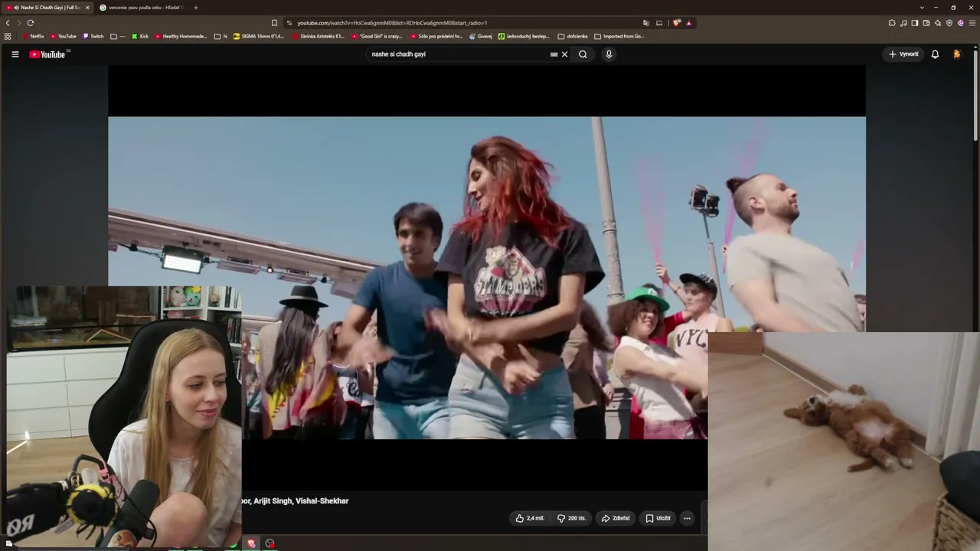980x551 pixels.
Task: Open the Netflix bookmark
Action: point(34,36)
